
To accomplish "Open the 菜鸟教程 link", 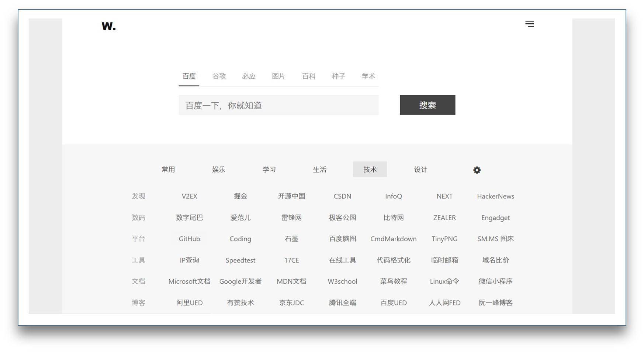I will click(393, 281).
